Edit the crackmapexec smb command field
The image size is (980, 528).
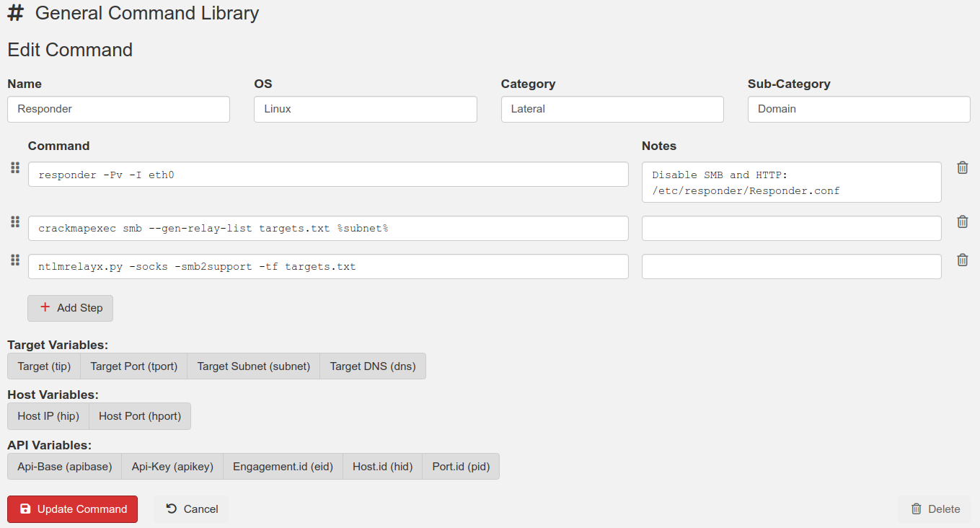click(x=328, y=229)
